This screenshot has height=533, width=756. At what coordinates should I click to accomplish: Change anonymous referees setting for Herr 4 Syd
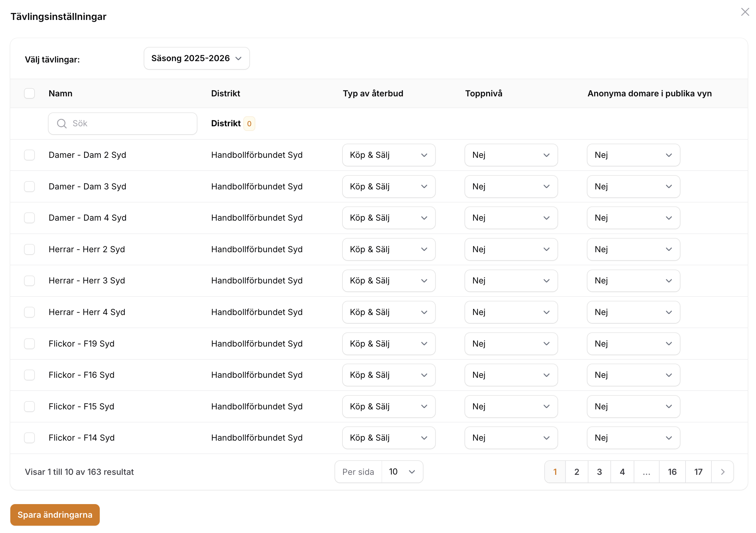click(634, 312)
